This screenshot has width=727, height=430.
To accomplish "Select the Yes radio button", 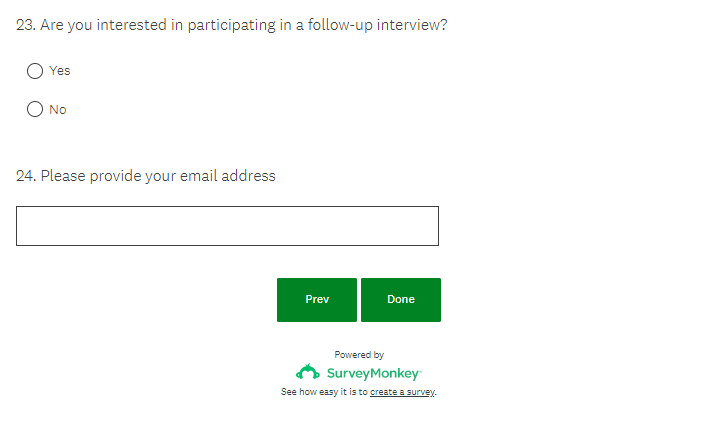I will point(35,71).
